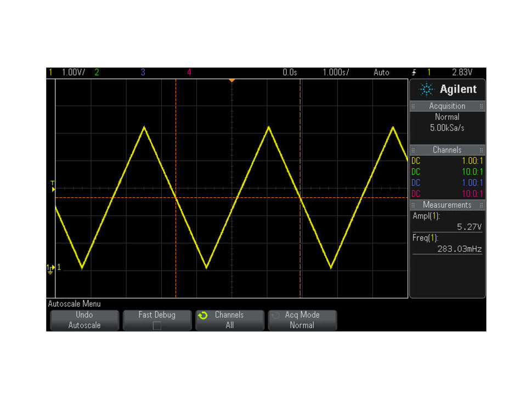
Task: Click the orange trigger position triangle marker
Action: click(x=232, y=80)
